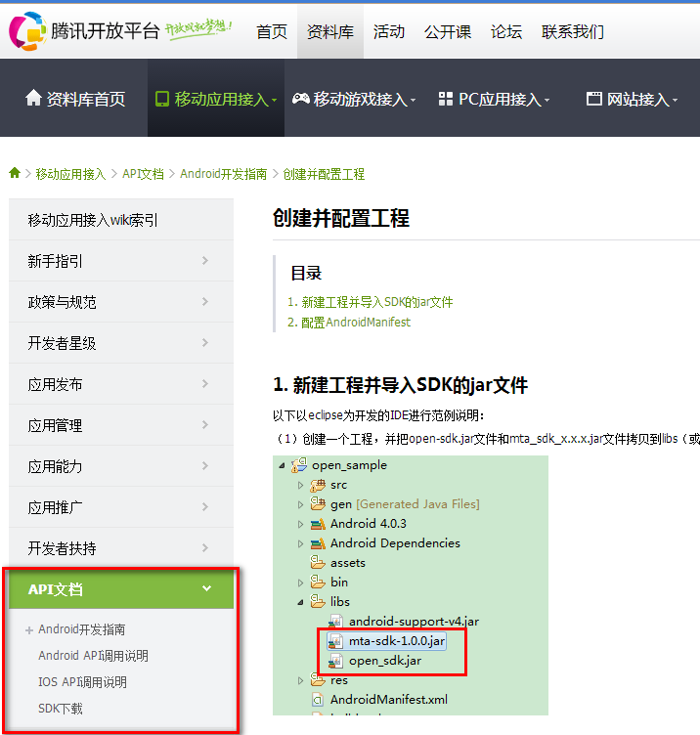Click the Android Dependencies library icon
This screenshot has width=700, height=735.
tap(318, 543)
